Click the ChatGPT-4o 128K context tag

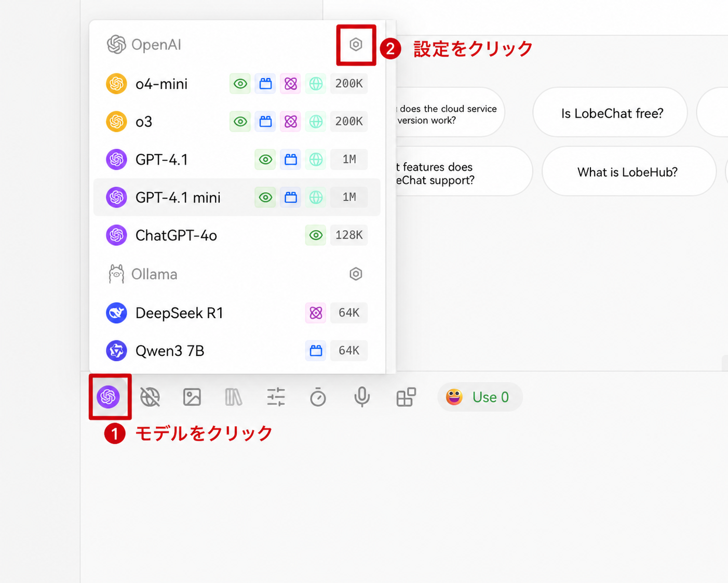pyautogui.click(x=349, y=235)
